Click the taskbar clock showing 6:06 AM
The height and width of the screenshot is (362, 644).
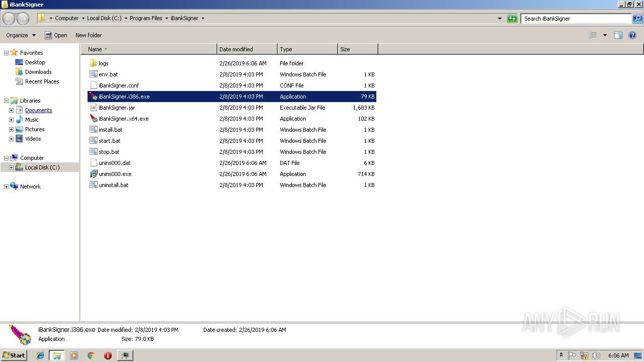pyautogui.click(x=618, y=355)
